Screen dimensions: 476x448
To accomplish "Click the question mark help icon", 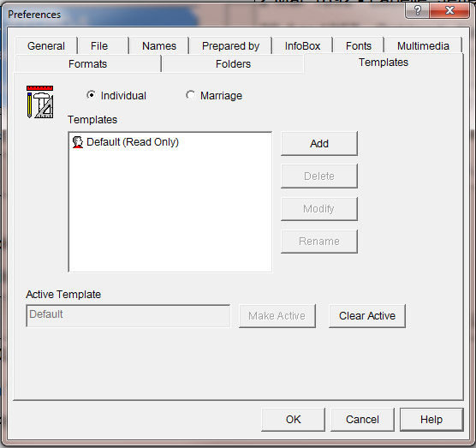I will 418,11.
